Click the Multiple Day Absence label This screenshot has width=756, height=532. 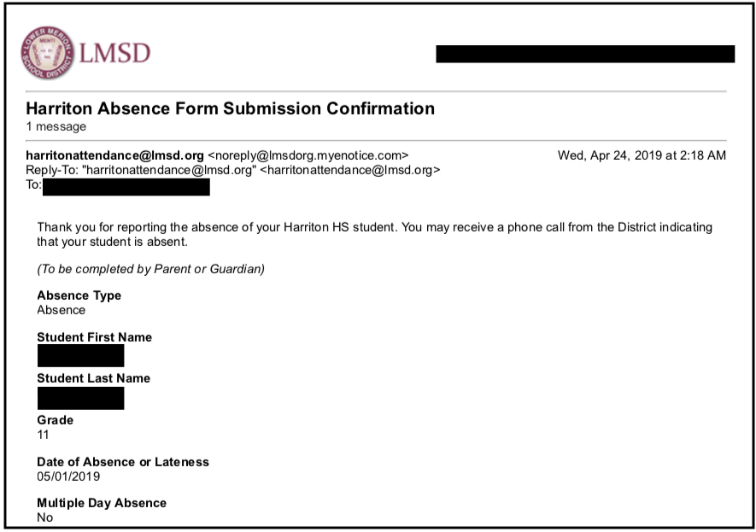coord(102,503)
